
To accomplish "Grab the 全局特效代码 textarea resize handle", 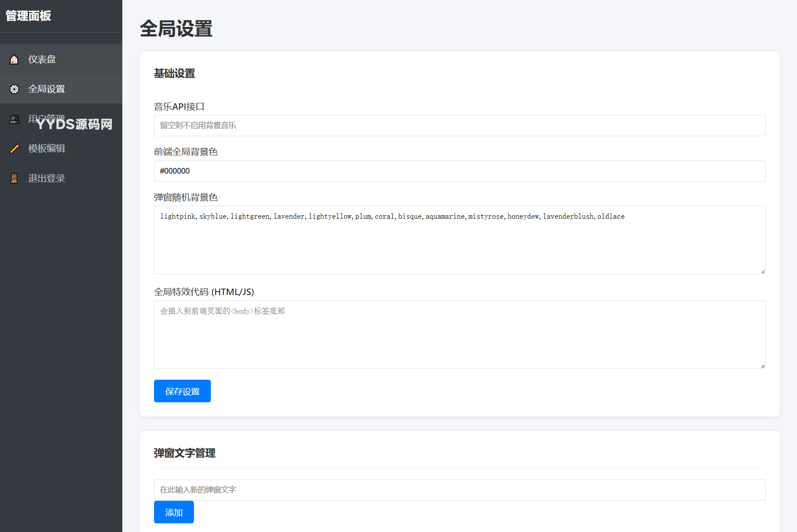I will [x=762, y=366].
